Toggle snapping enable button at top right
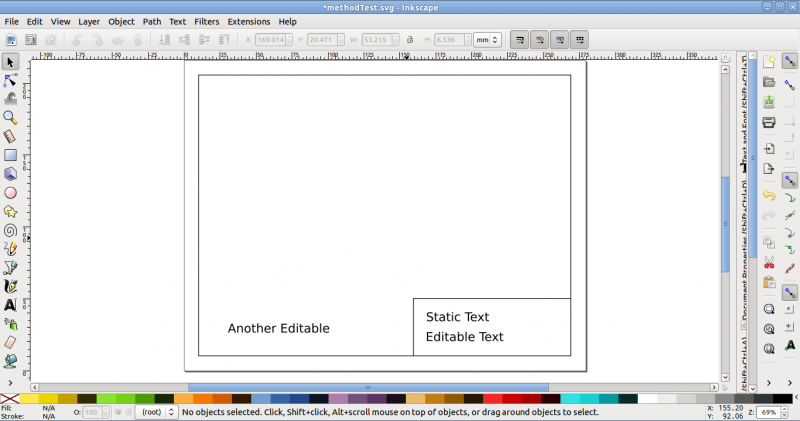This screenshot has width=800, height=421. tap(790, 62)
